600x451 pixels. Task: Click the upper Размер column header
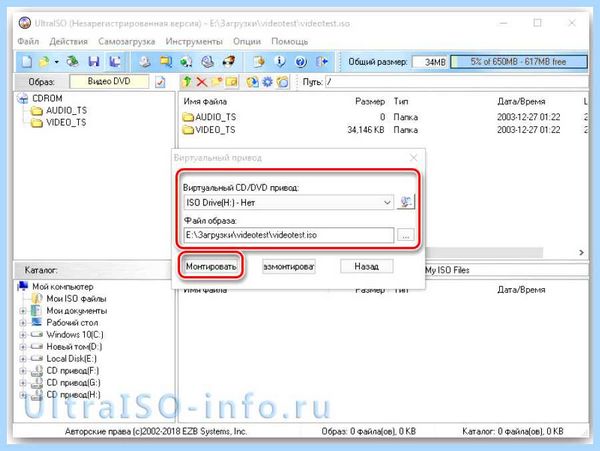(370, 101)
